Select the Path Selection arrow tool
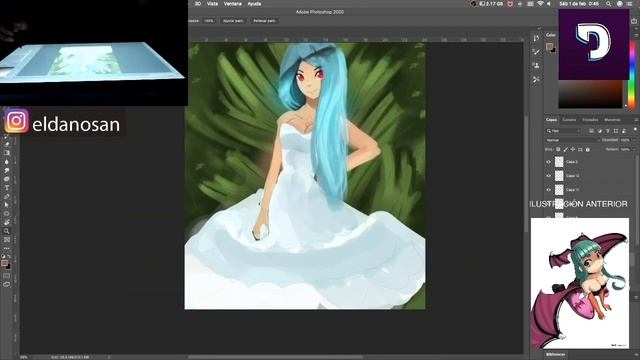The width and height of the screenshot is (640, 360). [x=7, y=205]
